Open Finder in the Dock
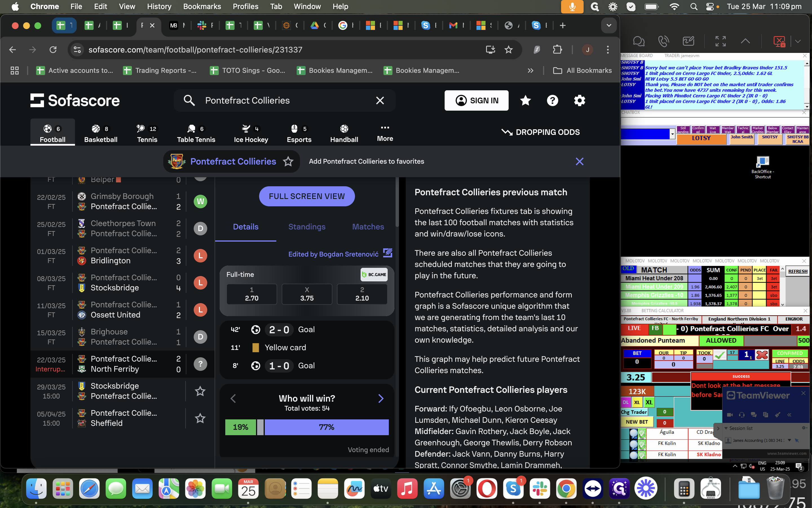The width and height of the screenshot is (812, 508). point(36,488)
